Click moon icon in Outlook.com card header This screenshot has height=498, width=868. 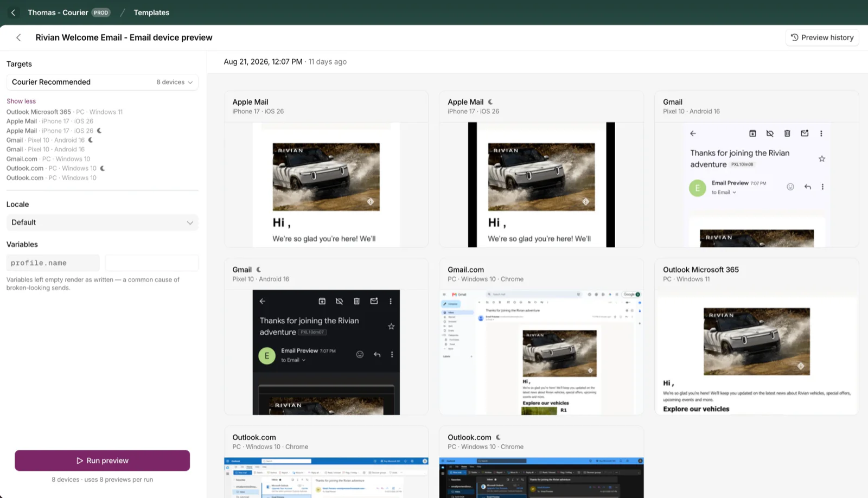coord(498,437)
